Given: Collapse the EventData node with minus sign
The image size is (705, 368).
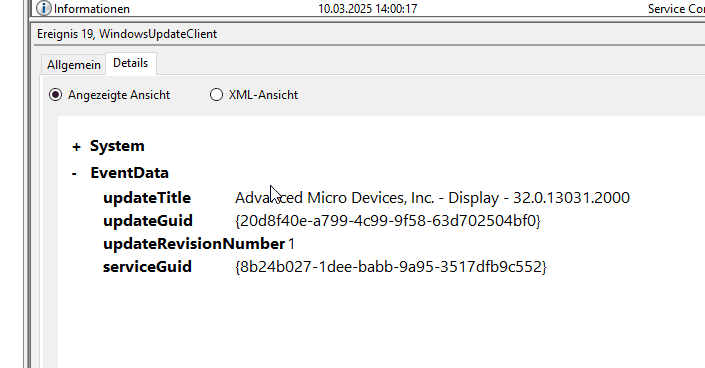Looking at the screenshot, I should tap(74, 173).
